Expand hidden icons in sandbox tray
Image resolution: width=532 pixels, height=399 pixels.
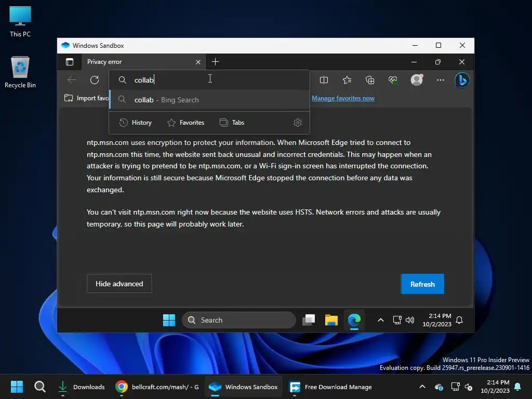[381, 320]
